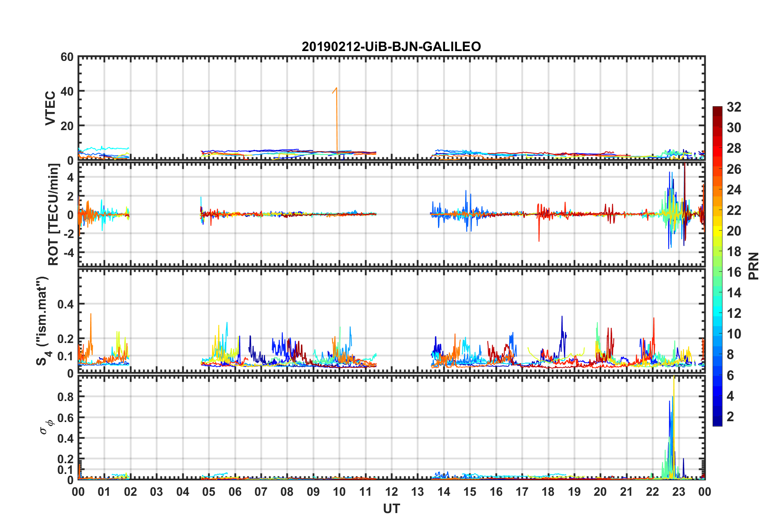Select the VTEC axis tick label "40"
This screenshot has height=532, width=783.
(67, 91)
